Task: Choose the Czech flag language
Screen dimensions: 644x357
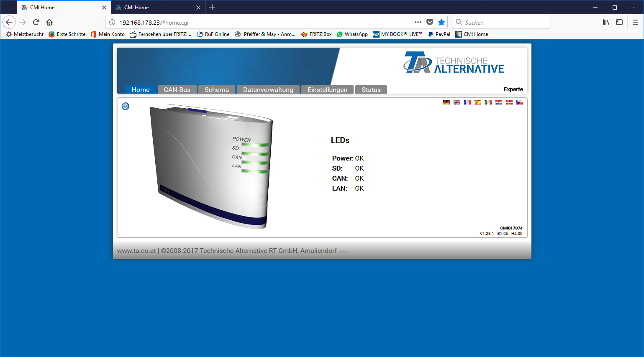Action: coord(519,102)
